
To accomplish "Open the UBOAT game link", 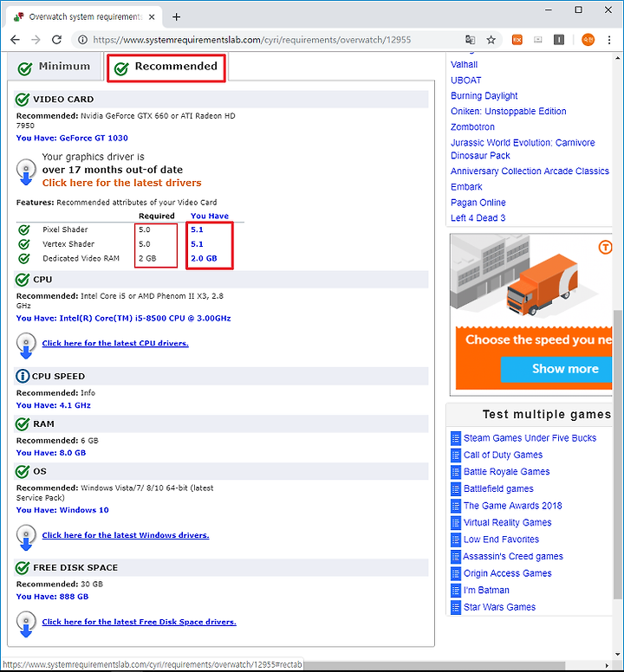I will tap(466, 81).
